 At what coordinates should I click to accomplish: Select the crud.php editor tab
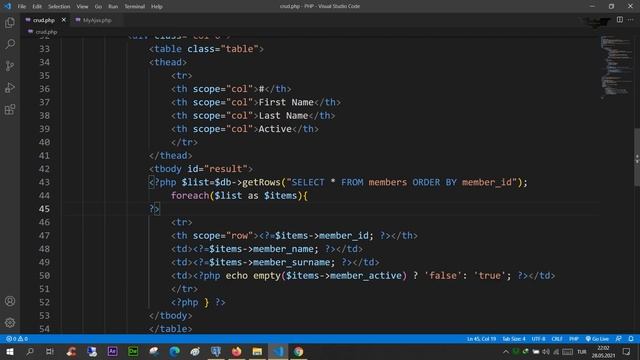click(43, 20)
